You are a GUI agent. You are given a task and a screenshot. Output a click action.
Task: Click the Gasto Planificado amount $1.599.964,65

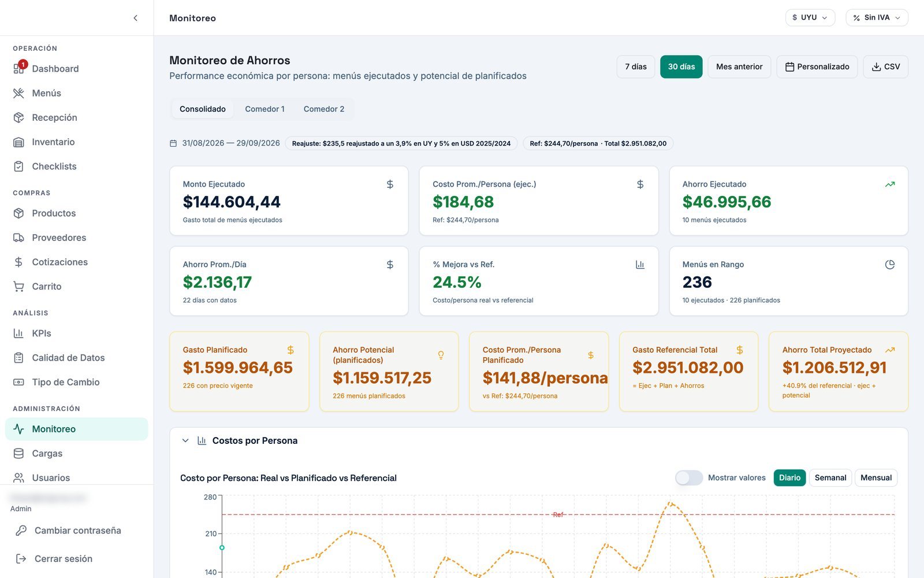(x=238, y=368)
